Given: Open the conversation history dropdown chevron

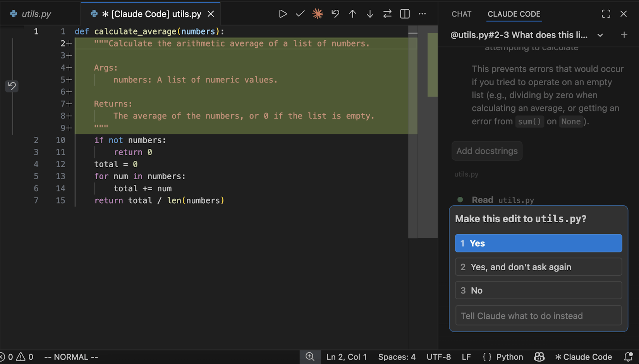Looking at the screenshot, I should coord(600,35).
